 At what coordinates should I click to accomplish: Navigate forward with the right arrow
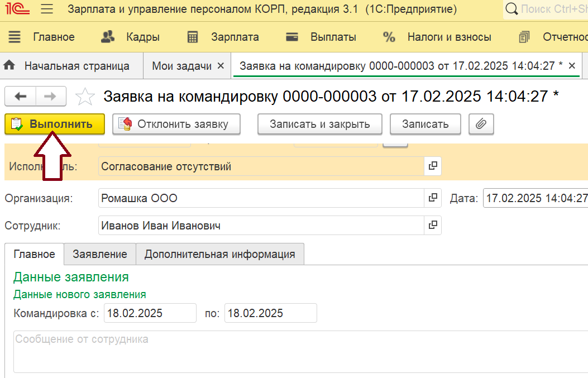point(50,96)
